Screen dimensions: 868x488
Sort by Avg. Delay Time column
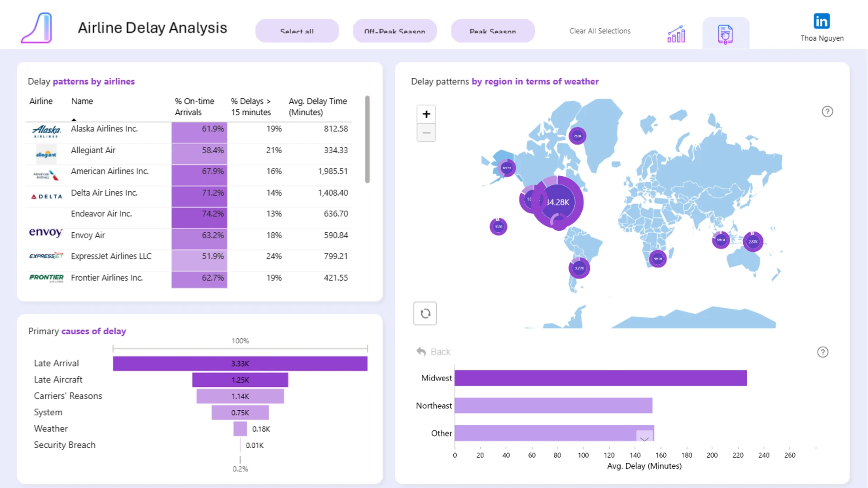tap(318, 107)
